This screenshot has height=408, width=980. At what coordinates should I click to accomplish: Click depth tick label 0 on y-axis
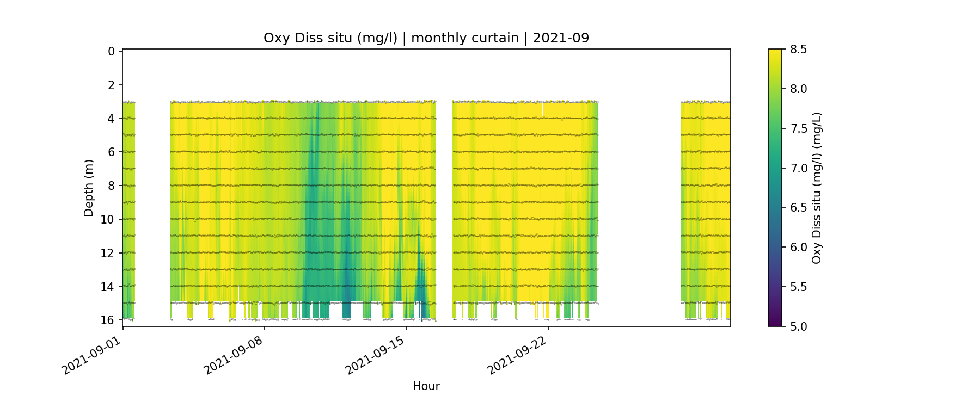[x=112, y=51]
